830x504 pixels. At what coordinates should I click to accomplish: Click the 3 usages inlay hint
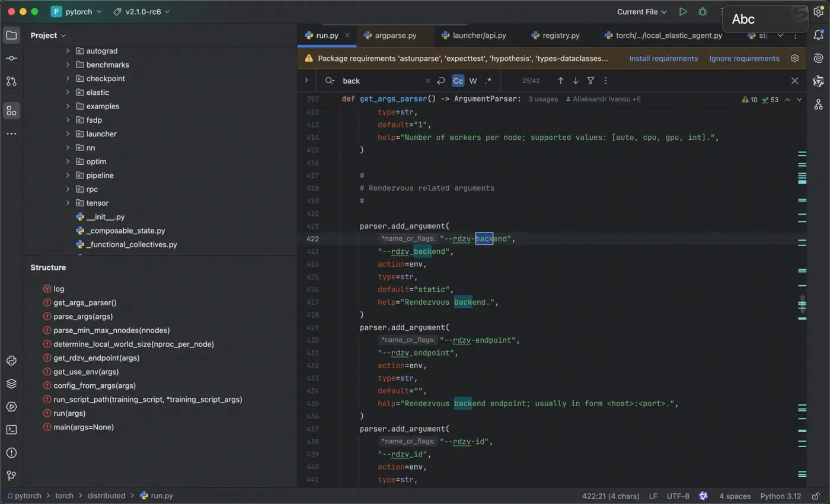point(543,99)
